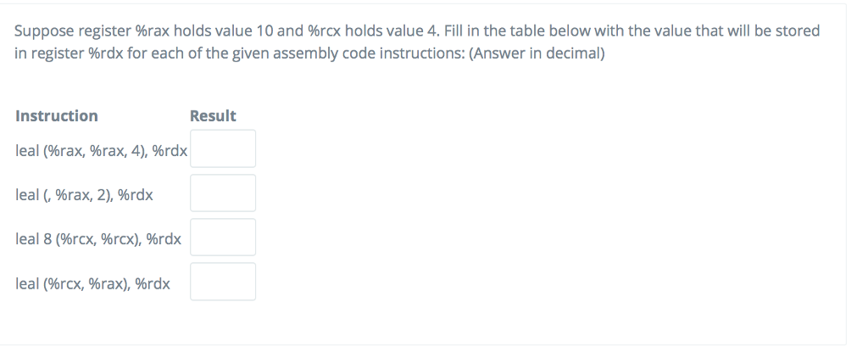Image resolution: width=868 pixels, height=358 pixels.
Task: Click the word "Suppose" starting the question
Action: (x=44, y=31)
